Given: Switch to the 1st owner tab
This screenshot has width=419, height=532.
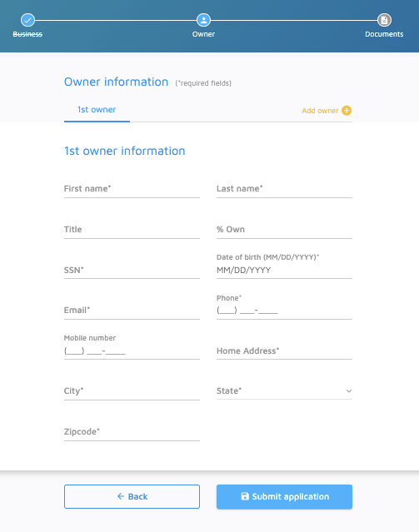Looking at the screenshot, I should [97, 110].
